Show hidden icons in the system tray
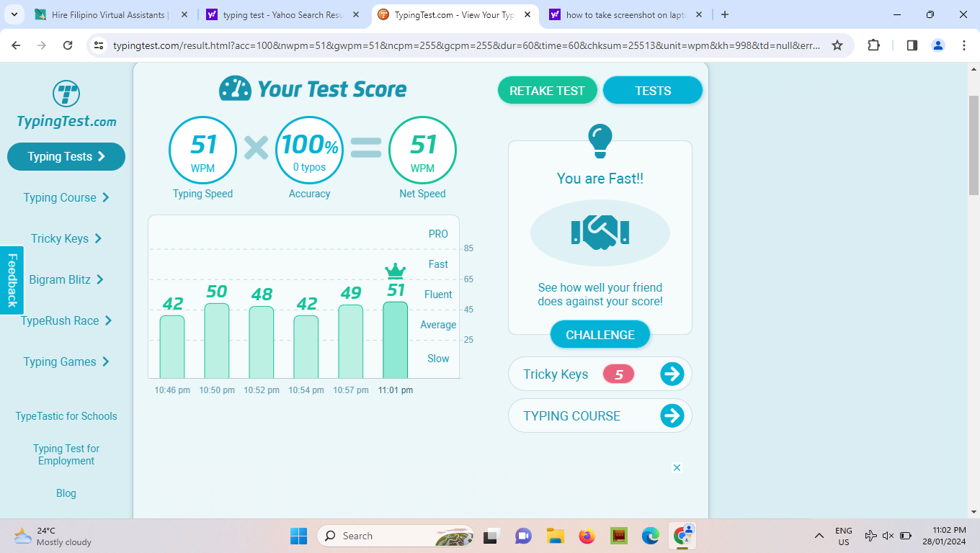The width and height of the screenshot is (980, 553). 819,536
